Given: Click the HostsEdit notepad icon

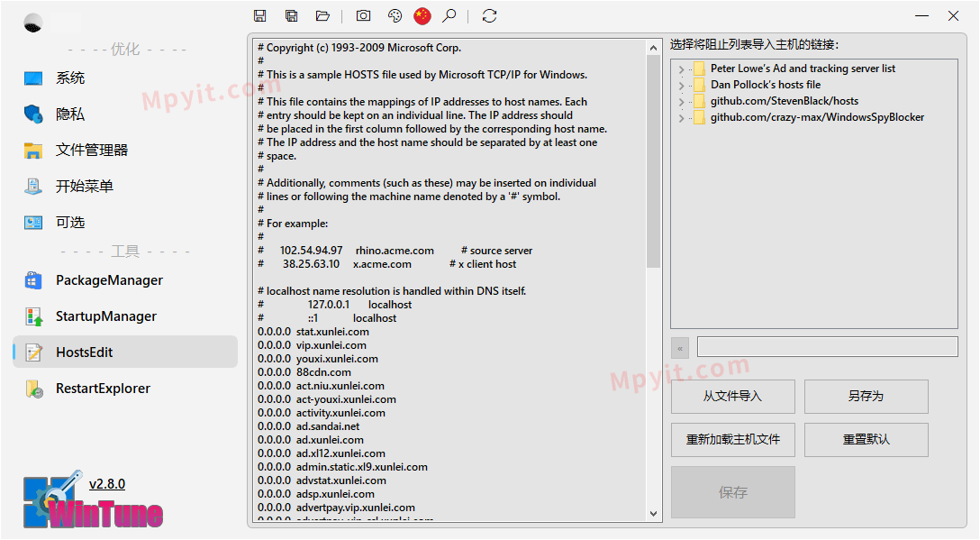Looking at the screenshot, I should tap(33, 352).
